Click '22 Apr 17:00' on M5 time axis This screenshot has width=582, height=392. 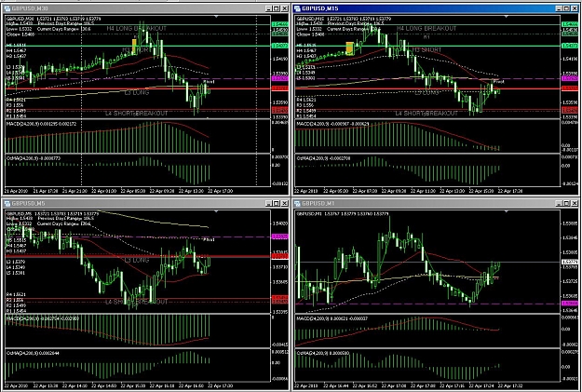[221, 385]
